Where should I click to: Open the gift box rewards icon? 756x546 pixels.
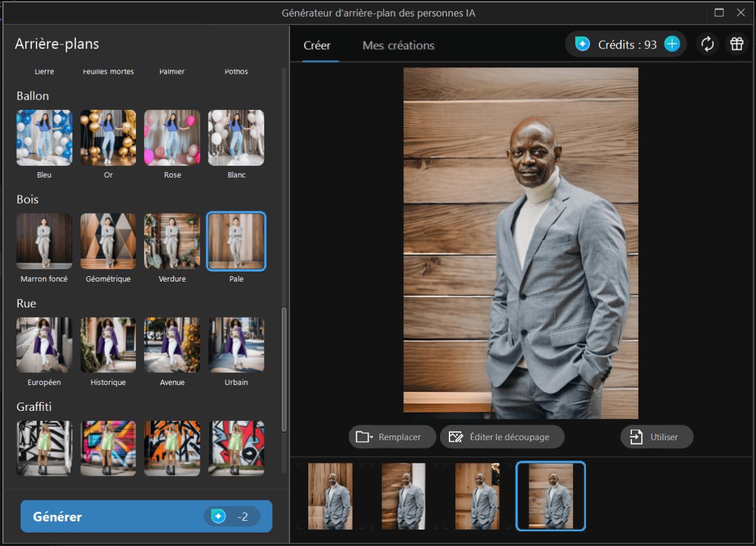pos(737,44)
